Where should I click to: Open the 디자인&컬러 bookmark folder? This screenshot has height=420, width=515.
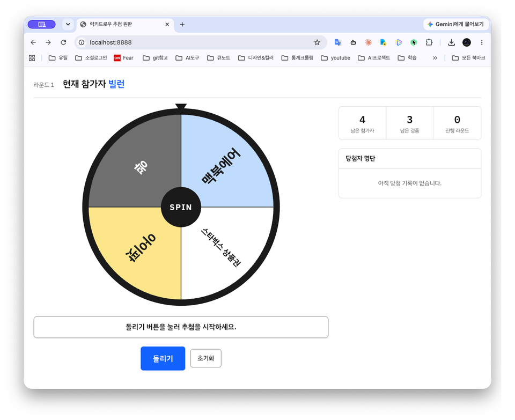(x=256, y=58)
